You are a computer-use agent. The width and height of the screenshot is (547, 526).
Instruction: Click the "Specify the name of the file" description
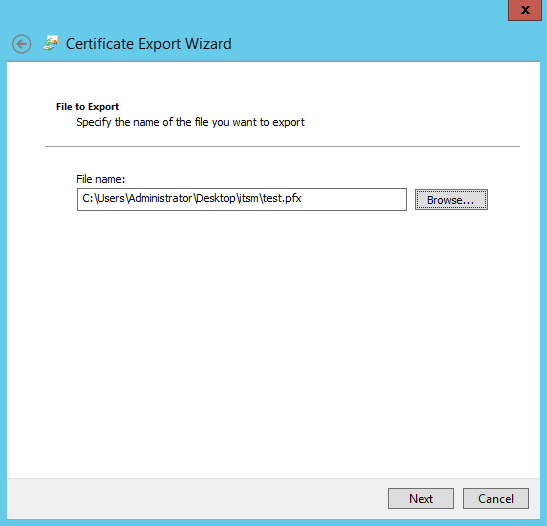tap(190, 122)
